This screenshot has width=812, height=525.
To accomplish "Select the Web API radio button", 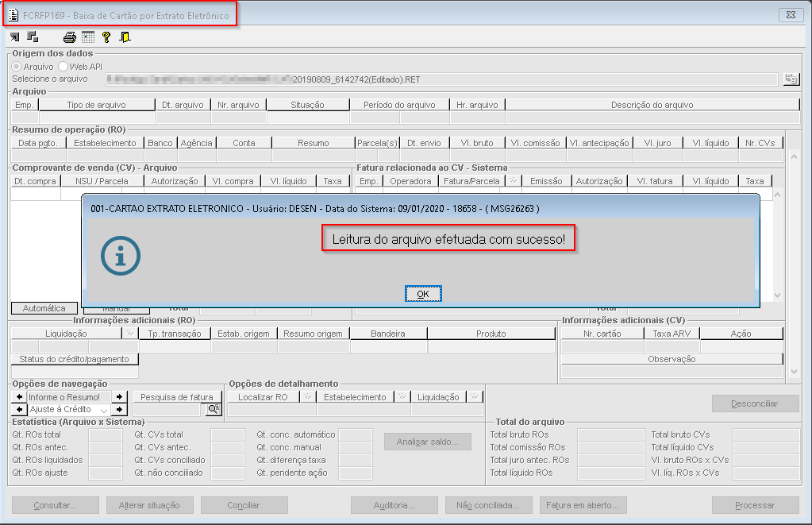I will pos(63,67).
